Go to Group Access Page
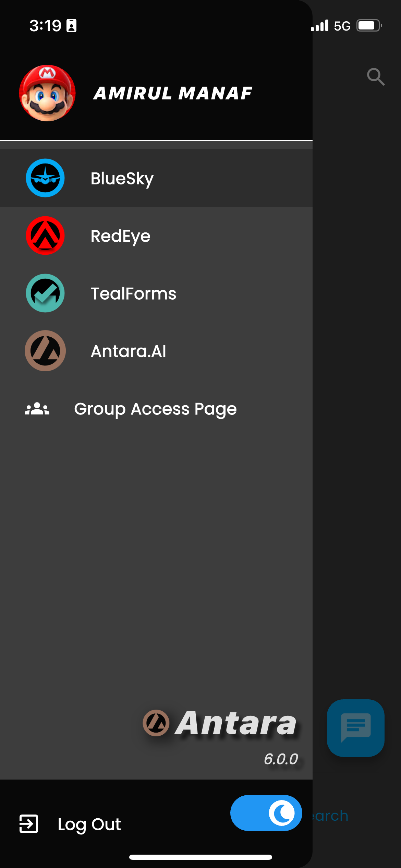The image size is (401, 868). (155, 409)
